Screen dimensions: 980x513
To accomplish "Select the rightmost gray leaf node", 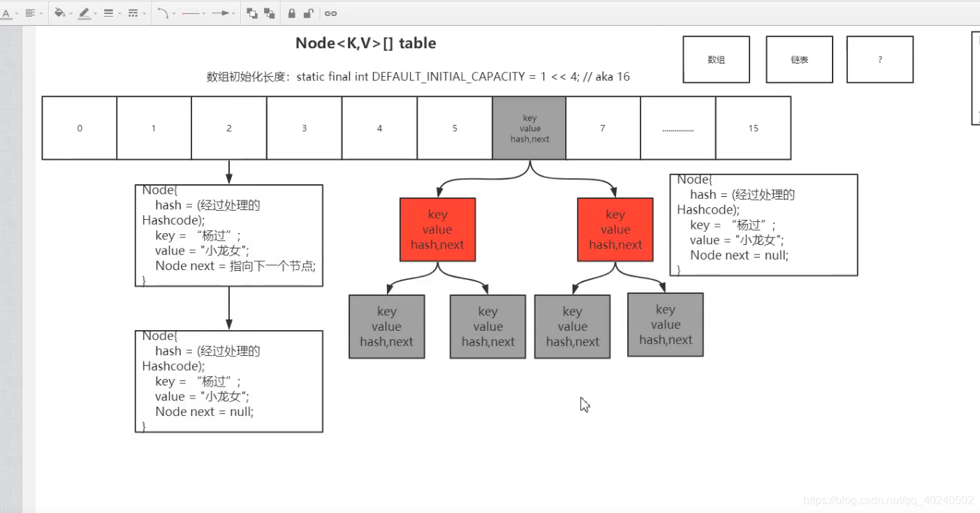I will (x=666, y=325).
